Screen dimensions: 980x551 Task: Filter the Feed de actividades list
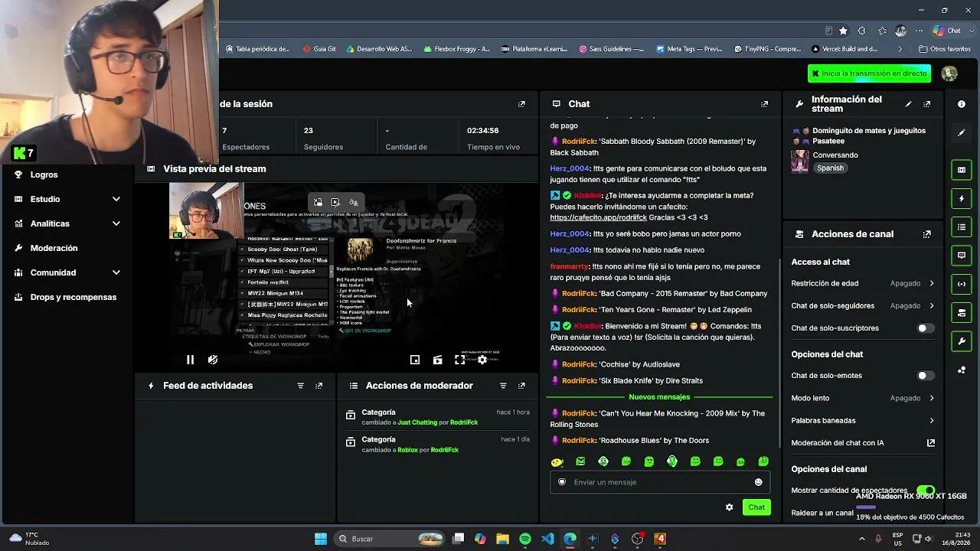[300, 386]
